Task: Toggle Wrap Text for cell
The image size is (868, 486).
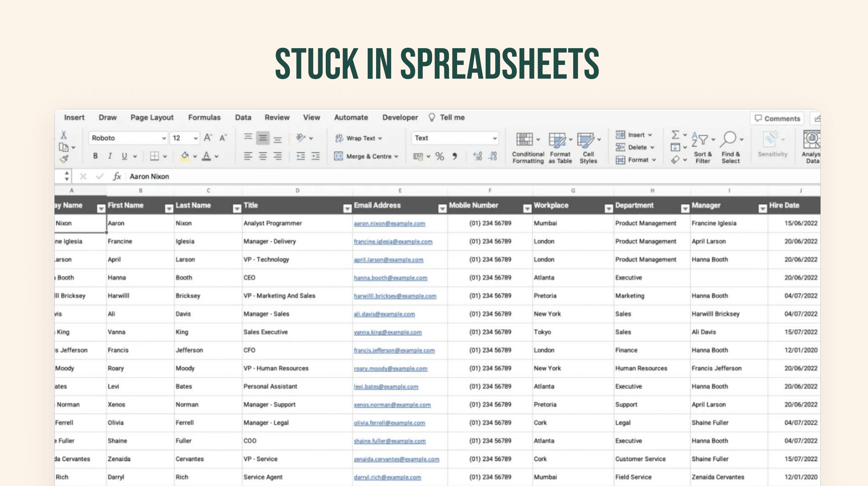Action: click(359, 138)
